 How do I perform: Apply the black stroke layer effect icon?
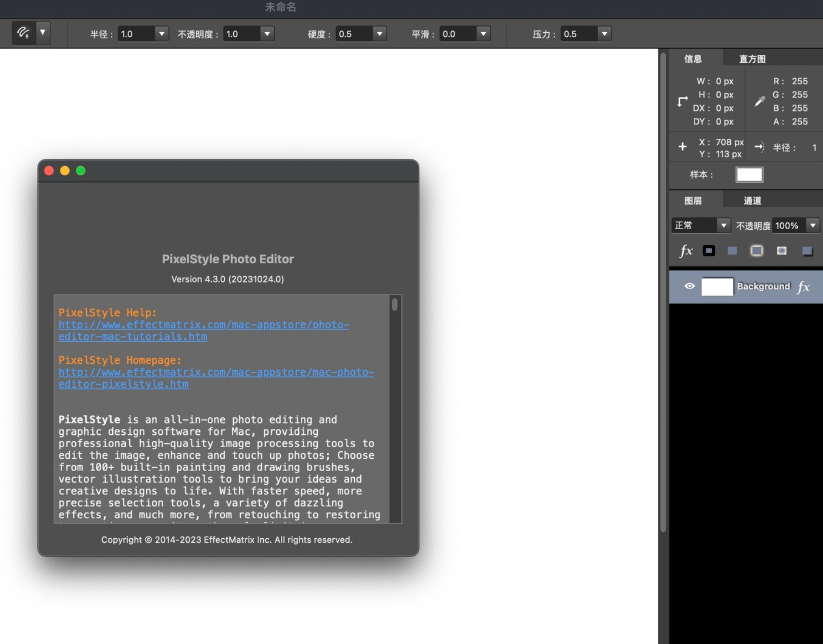709,251
